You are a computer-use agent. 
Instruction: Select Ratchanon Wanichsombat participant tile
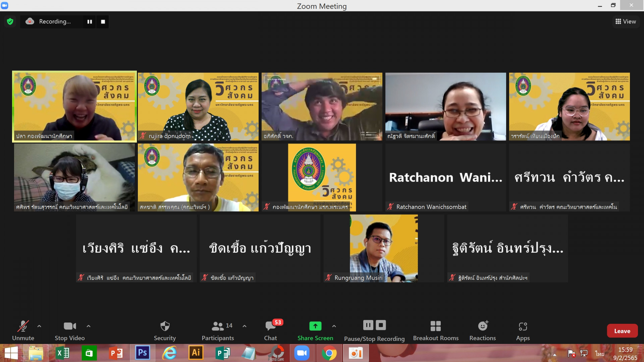[446, 177]
